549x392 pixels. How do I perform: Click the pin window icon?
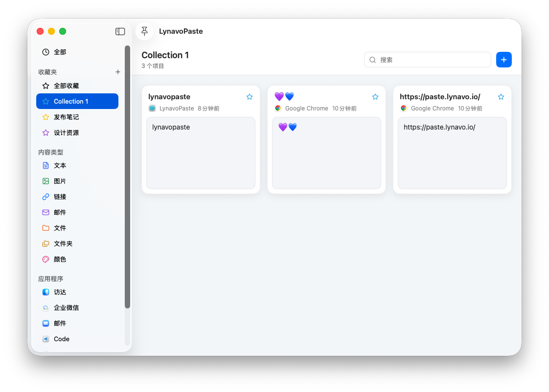click(x=144, y=31)
